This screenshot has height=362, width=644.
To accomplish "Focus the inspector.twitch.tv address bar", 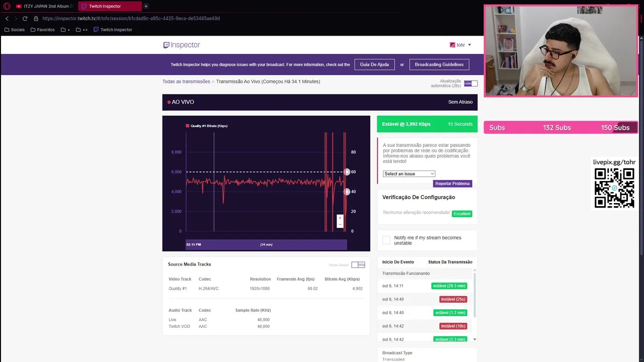I will pyautogui.click(x=131, y=19).
